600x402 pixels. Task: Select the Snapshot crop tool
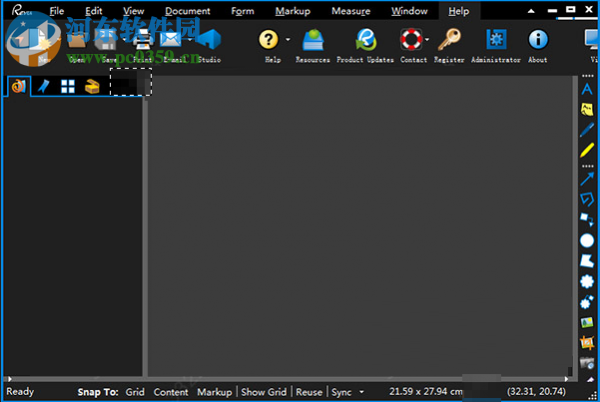click(587, 343)
